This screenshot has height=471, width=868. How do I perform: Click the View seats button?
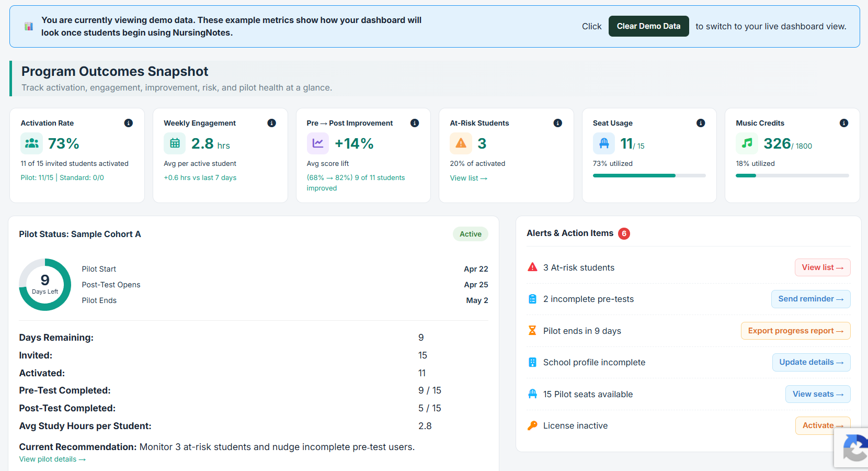[818, 394]
